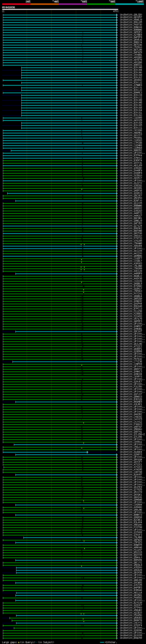The width and height of the screenshot is (146, 644).
Task: Open hit UniRef100_P11158
Action: pos(131,312)
